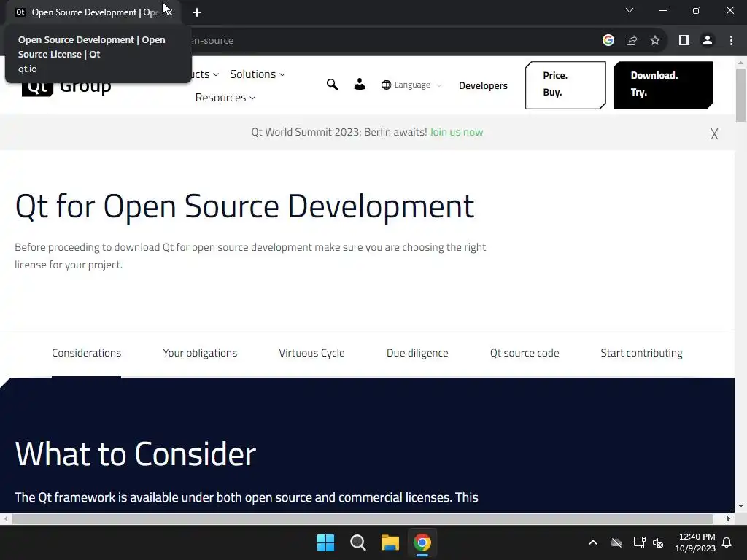Click the scroll up arrow
747x560 pixels.
click(x=741, y=63)
